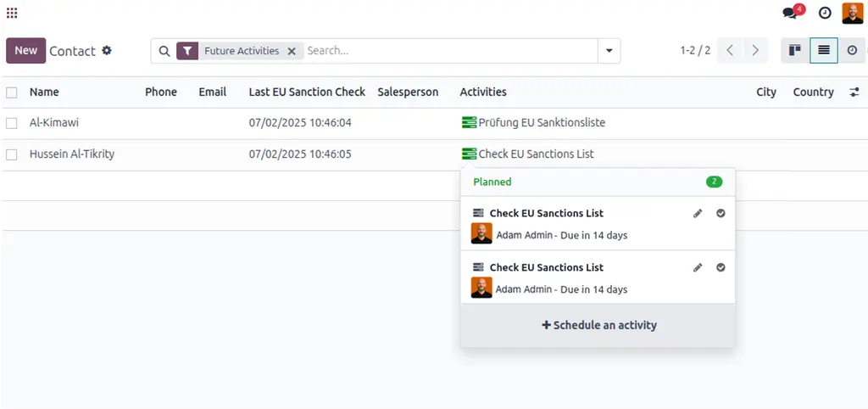Viewport: 868px width, 409px height.
Task: Open the main apps grid menu
Action: [x=12, y=13]
